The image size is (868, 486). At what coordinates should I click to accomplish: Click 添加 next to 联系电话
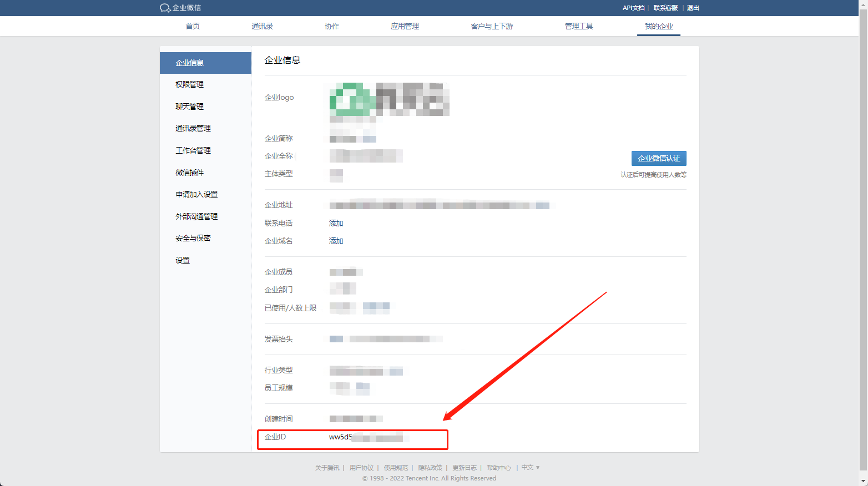coord(336,223)
